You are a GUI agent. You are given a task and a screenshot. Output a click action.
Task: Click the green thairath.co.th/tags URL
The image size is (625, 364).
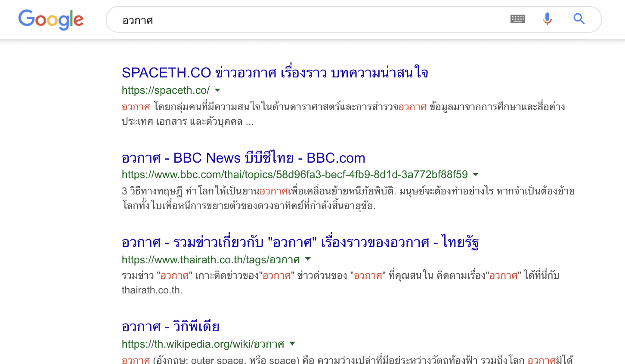(x=210, y=260)
